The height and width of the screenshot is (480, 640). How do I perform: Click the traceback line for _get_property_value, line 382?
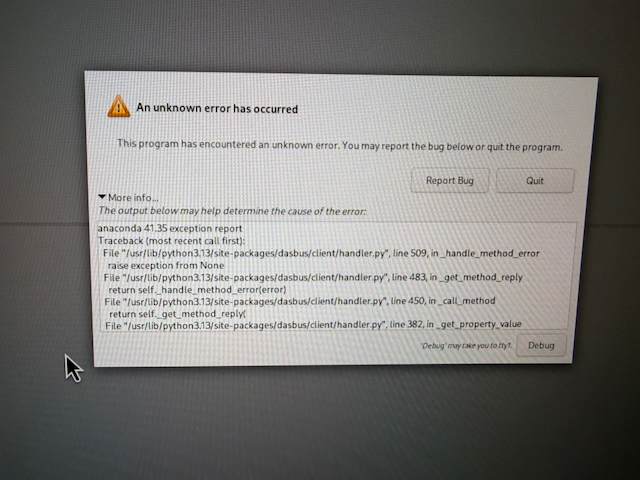(313, 324)
